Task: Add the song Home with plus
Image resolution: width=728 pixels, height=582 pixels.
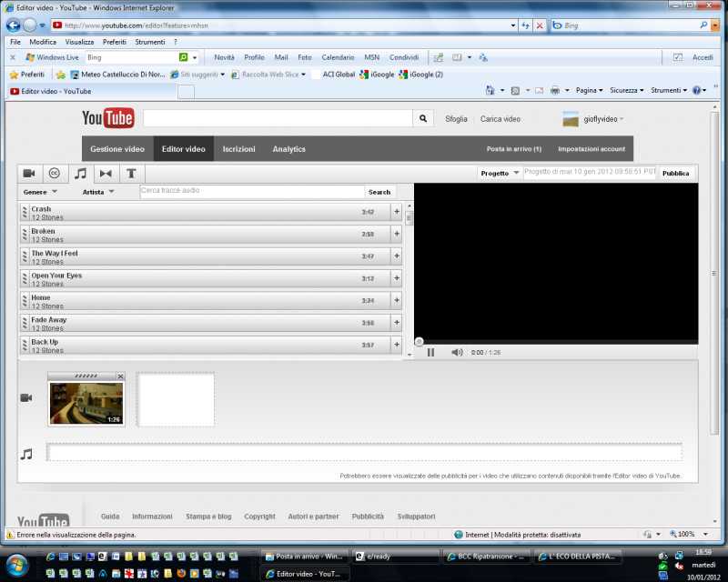Action: tap(397, 300)
